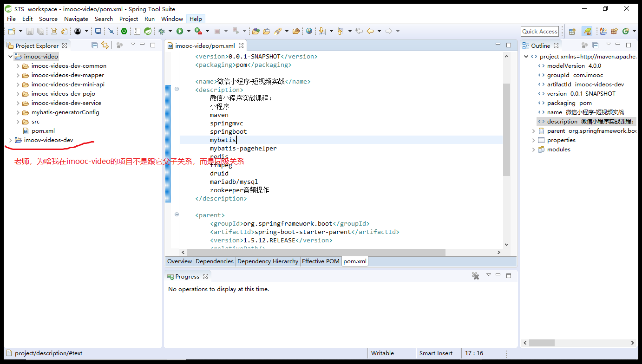Click the green Spring leaf toolbar icon

[x=148, y=31]
